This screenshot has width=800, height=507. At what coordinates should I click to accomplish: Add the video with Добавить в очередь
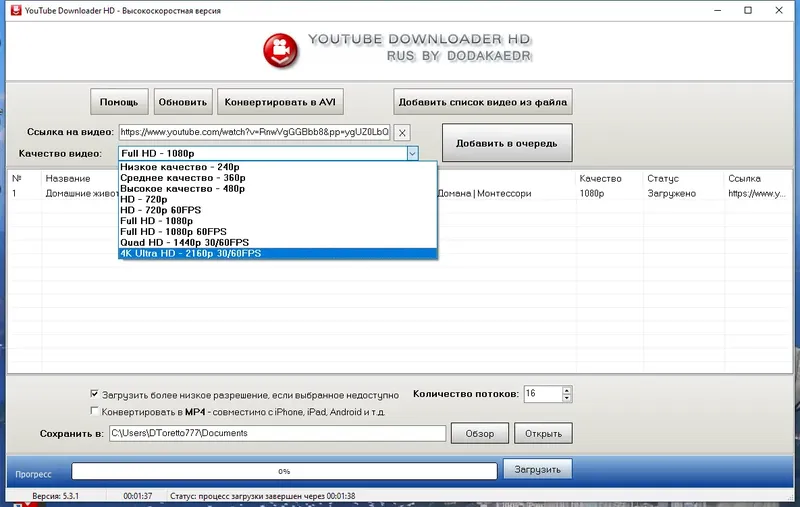click(507, 143)
